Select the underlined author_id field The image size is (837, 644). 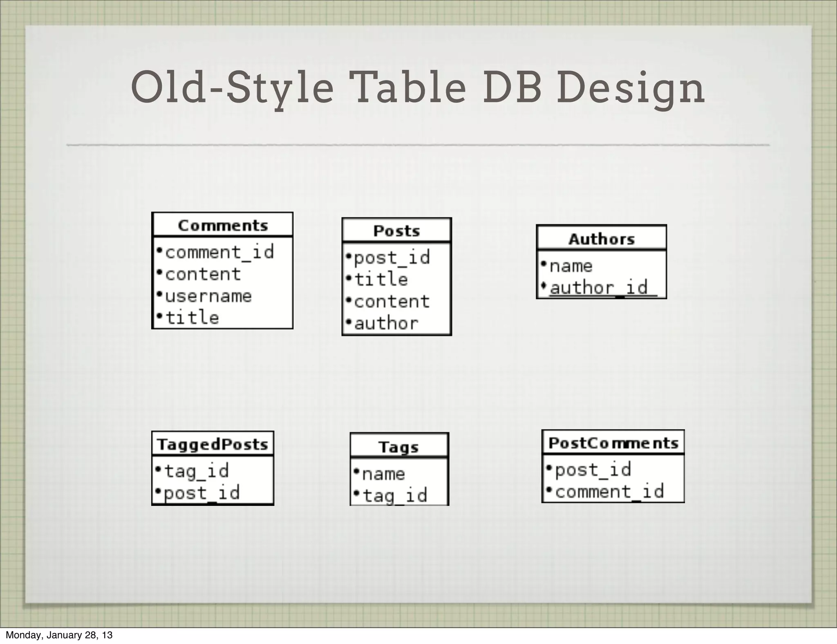pyautogui.click(x=599, y=288)
